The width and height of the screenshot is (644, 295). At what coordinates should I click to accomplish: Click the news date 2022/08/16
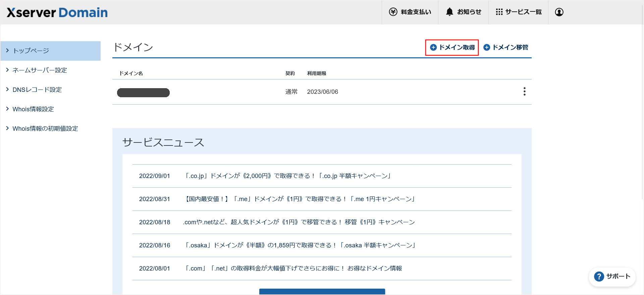point(155,245)
